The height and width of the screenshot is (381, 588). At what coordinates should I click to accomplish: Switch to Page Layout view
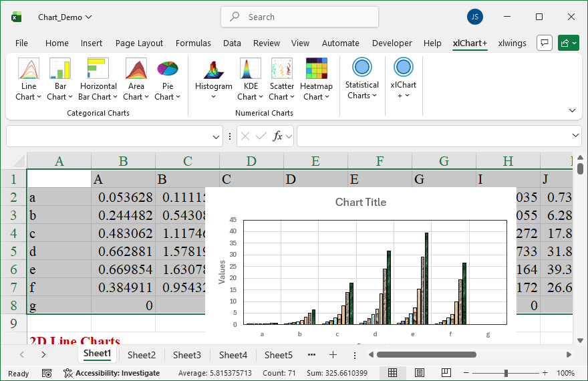[420, 373]
